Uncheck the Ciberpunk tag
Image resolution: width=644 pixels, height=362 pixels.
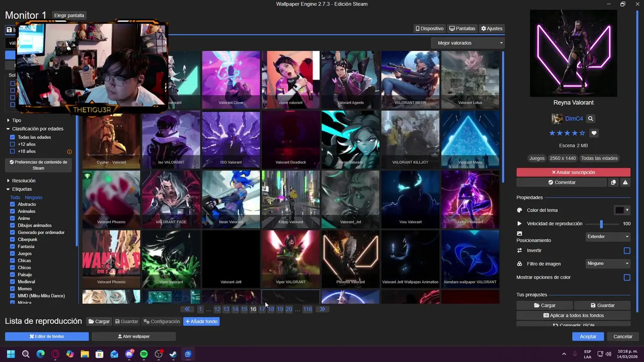(x=13, y=240)
